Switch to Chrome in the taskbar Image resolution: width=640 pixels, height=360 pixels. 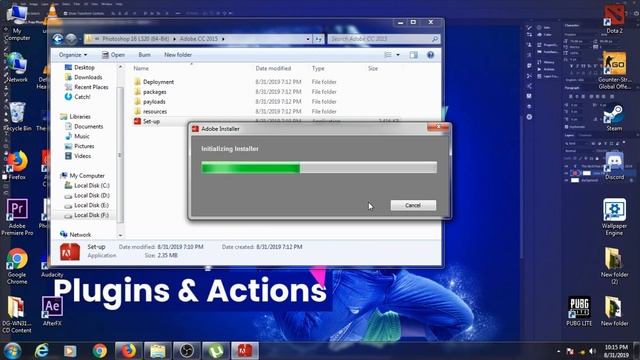[x=99, y=351]
